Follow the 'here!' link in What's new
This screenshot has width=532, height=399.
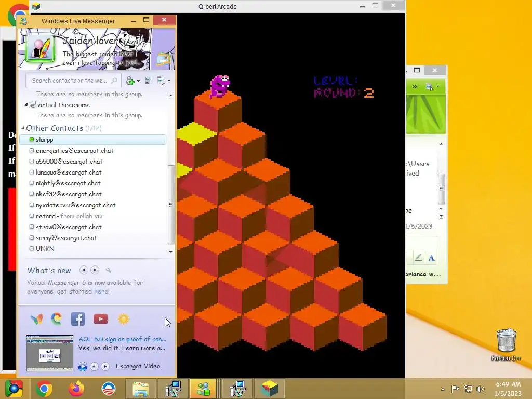tap(102, 291)
